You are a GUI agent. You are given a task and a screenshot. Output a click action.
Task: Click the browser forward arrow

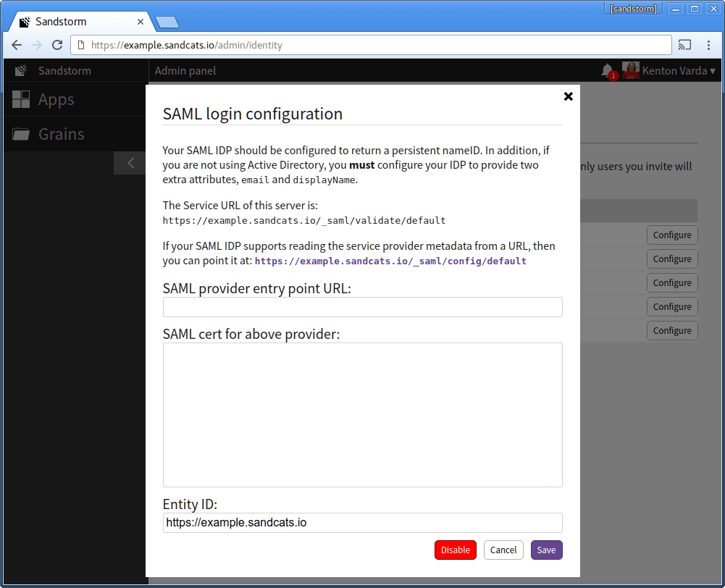pos(37,45)
